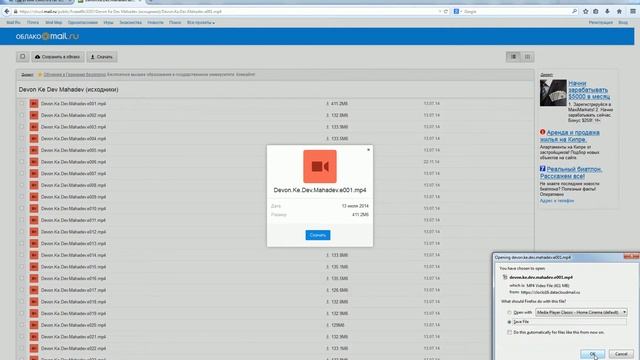Image resolution: width=640 pixels, height=360 pixels.
Task: Open ad link 'Реальный биатлон. Расскажем всё!'
Action: click(571, 173)
